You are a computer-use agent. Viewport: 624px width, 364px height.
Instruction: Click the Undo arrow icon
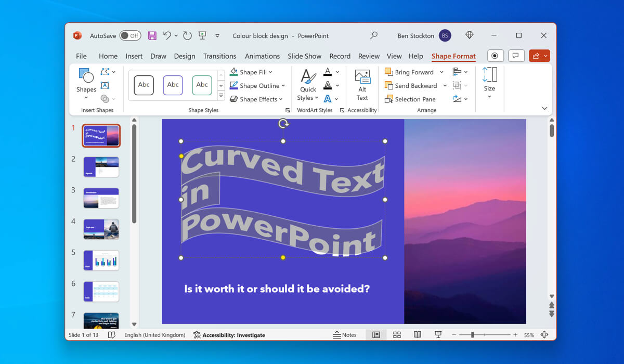[167, 36]
